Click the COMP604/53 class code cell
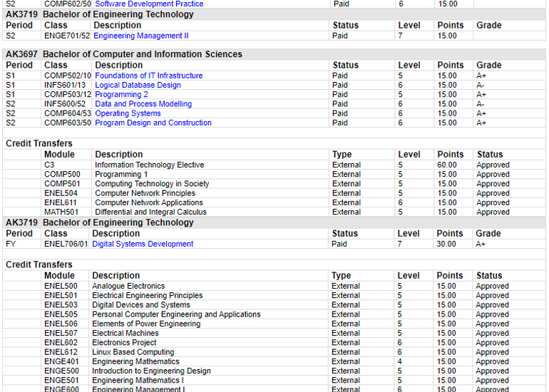Viewport: 549px width, 392px height. (x=68, y=113)
